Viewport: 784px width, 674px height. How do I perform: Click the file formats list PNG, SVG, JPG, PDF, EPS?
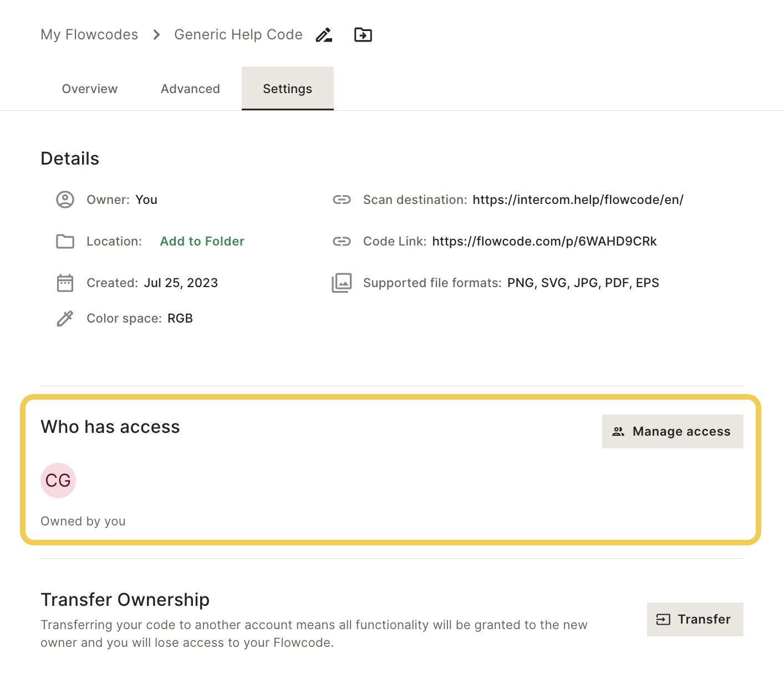(x=583, y=283)
